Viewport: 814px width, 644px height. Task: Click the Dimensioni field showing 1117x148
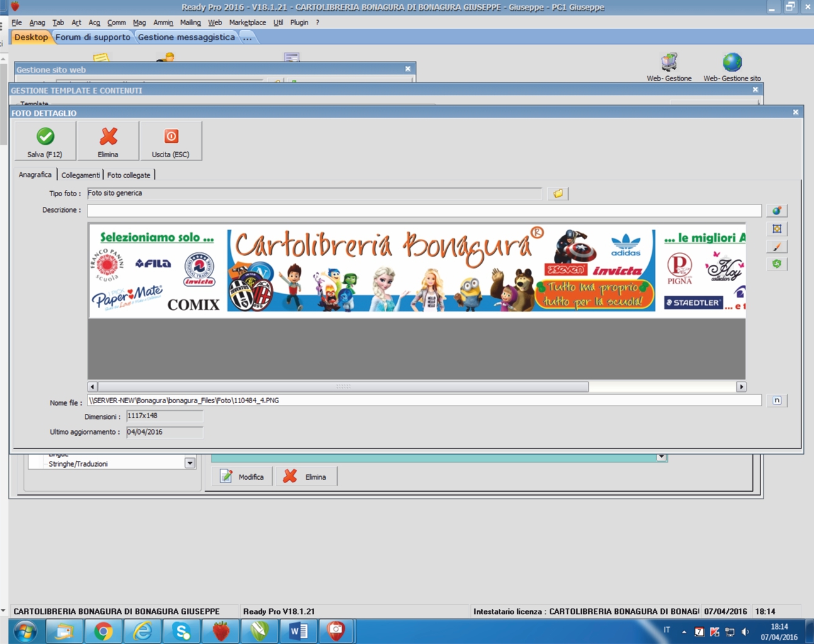pyautogui.click(x=164, y=416)
